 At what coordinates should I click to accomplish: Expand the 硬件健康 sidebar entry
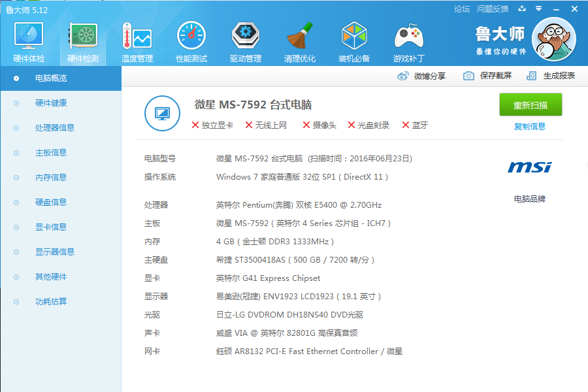click(x=42, y=103)
